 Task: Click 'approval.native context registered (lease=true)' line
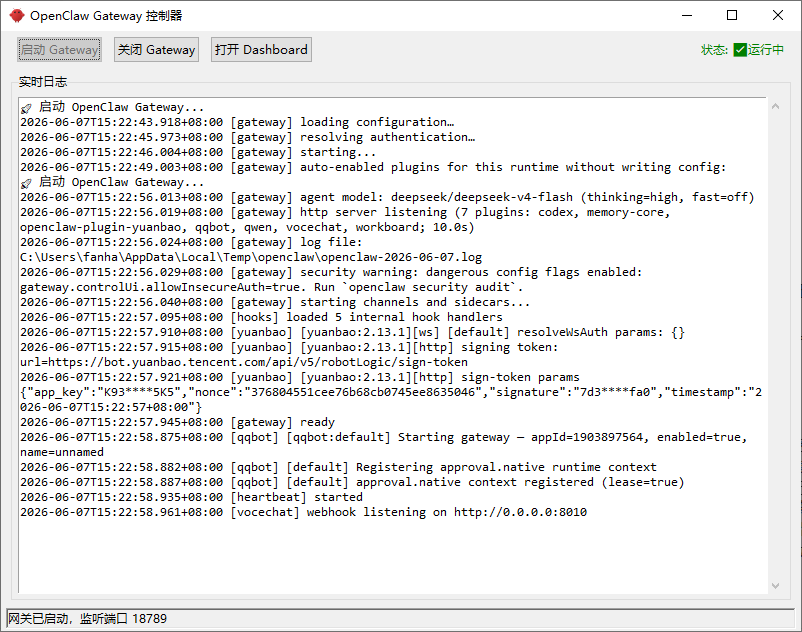(x=352, y=482)
